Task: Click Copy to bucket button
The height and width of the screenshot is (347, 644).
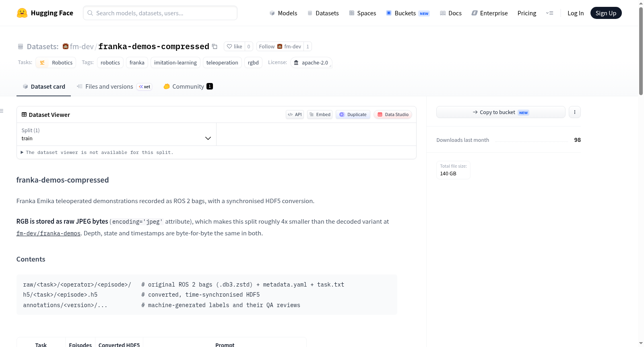Action: pyautogui.click(x=501, y=112)
